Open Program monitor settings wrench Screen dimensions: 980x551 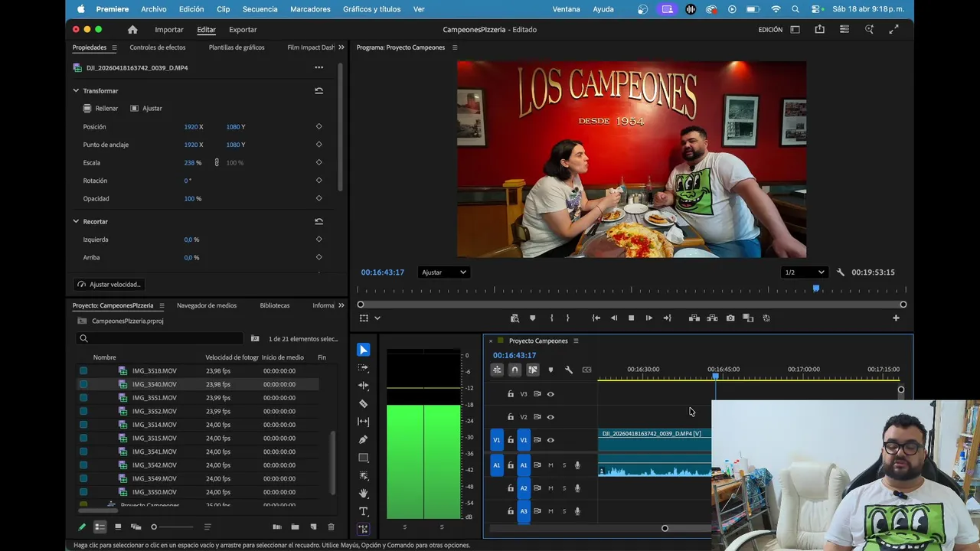(x=840, y=272)
